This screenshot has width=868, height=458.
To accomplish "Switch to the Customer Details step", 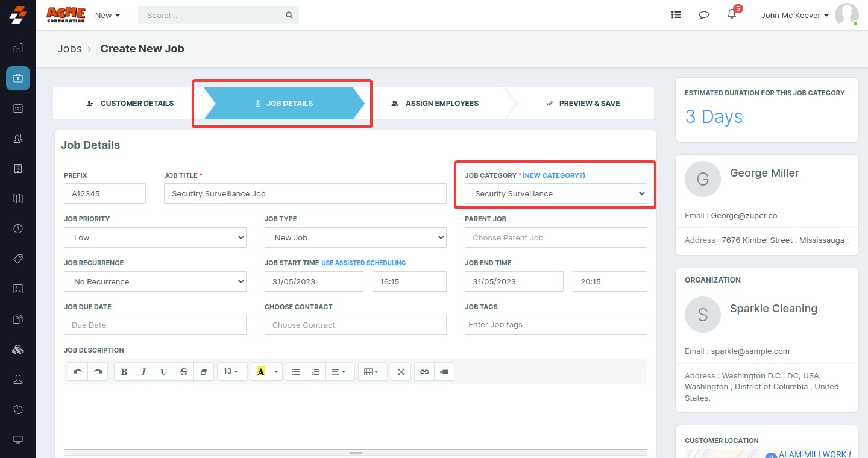I will [130, 104].
